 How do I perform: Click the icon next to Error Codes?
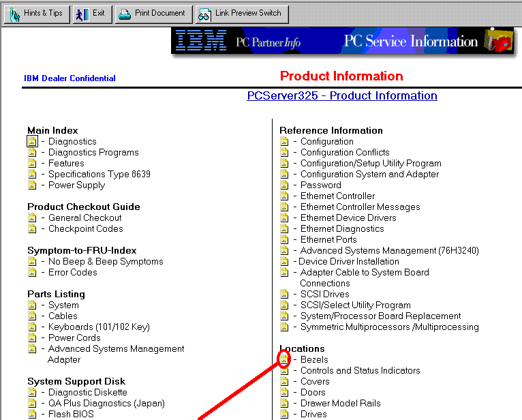32,272
